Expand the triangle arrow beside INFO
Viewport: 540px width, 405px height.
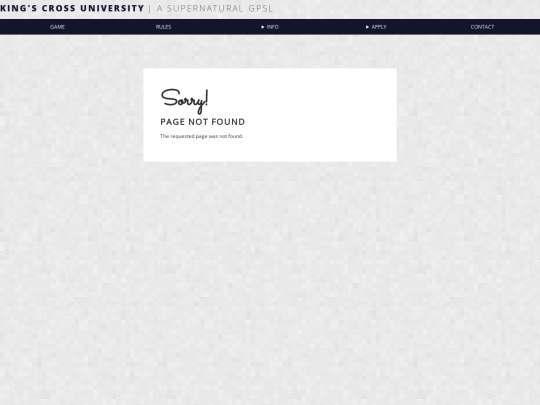point(263,27)
